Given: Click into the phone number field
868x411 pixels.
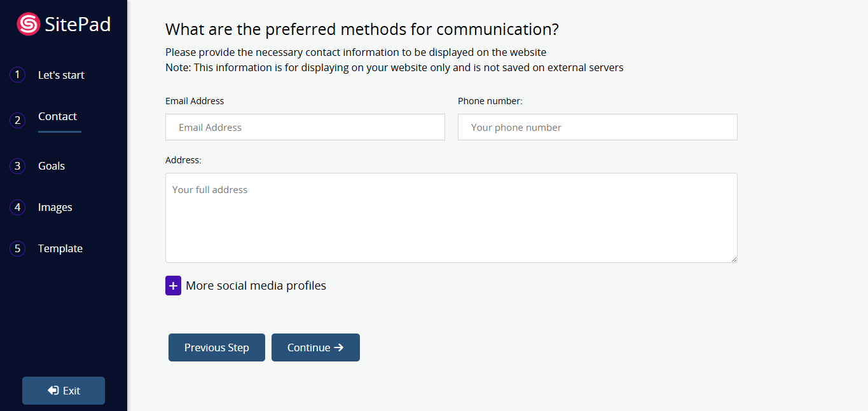Looking at the screenshot, I should [598, 127].
